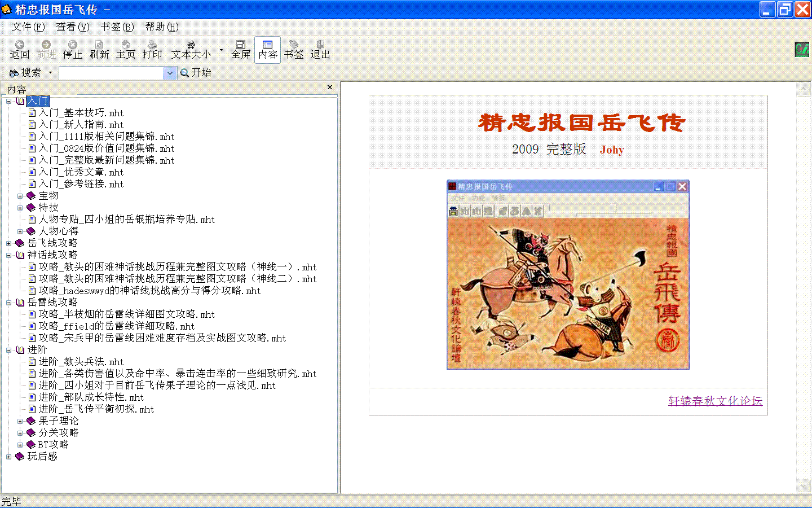The image size is (812, 508).
Task: Click the book icon beside 宝物
Action: [31, 196]
